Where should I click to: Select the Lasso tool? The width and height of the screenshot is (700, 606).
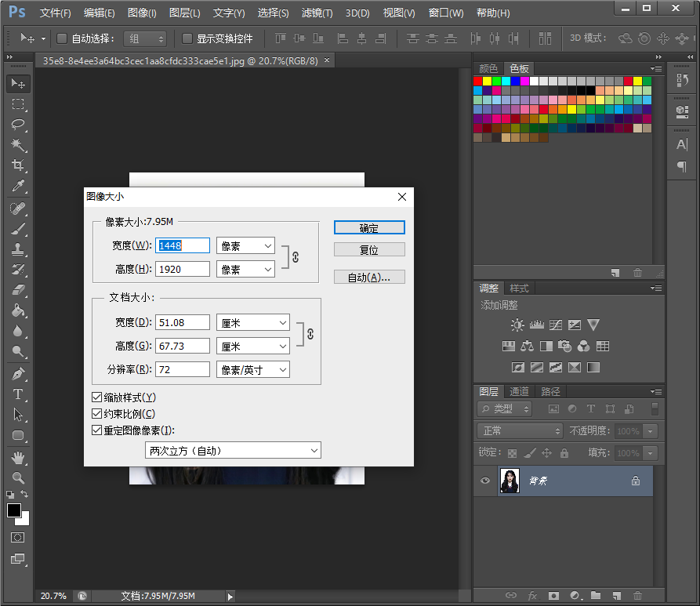click(16, 125)
